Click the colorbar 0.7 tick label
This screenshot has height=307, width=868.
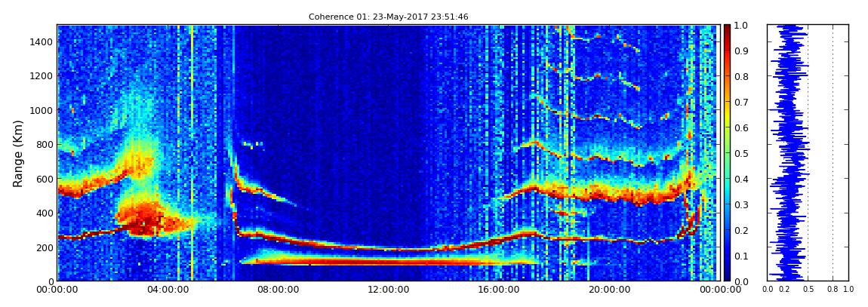[741, 103]
